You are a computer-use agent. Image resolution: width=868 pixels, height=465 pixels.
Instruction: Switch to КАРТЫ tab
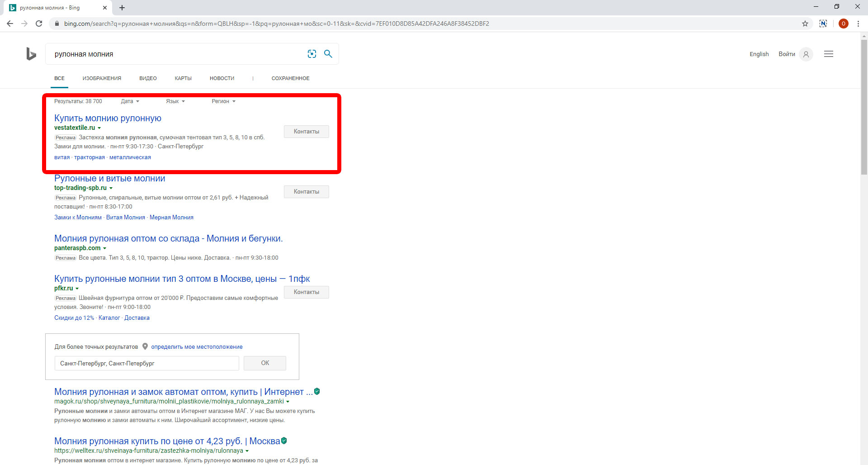[183, 78]
